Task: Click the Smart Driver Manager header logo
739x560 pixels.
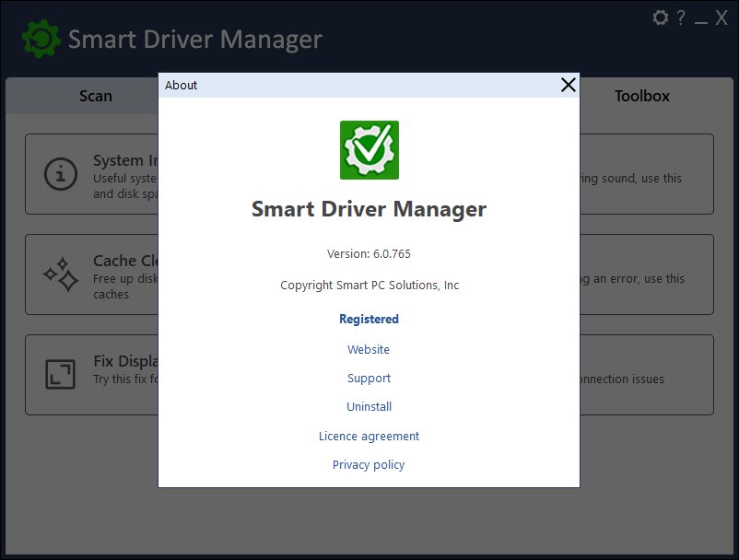Action: click(41, 39)
